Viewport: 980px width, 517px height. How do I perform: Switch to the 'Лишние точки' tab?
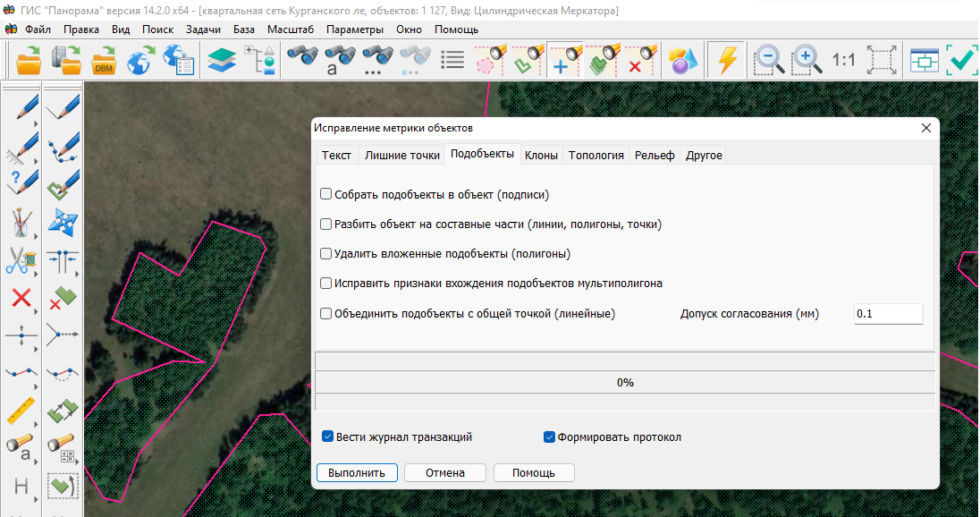(401, 155)
